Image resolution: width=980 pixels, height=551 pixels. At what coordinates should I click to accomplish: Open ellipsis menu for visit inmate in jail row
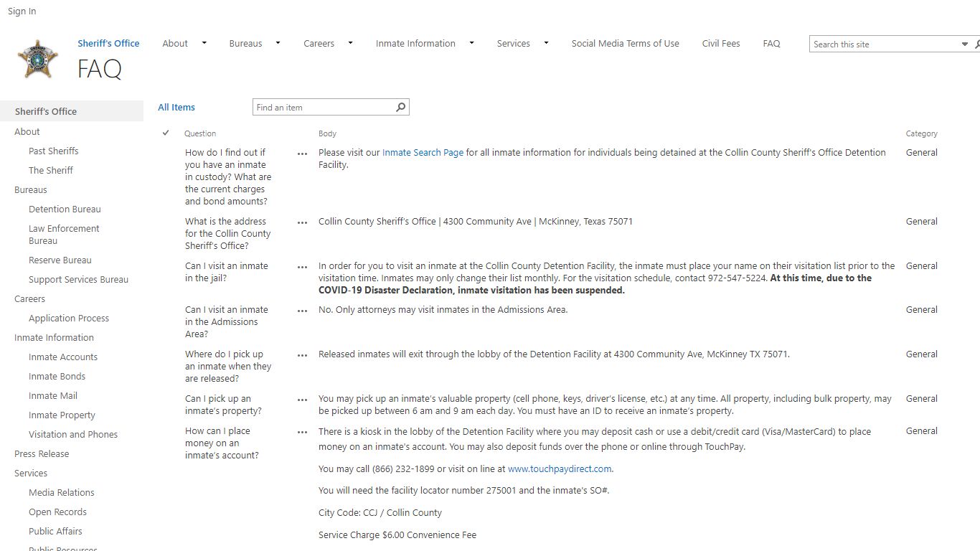point(303,267)
